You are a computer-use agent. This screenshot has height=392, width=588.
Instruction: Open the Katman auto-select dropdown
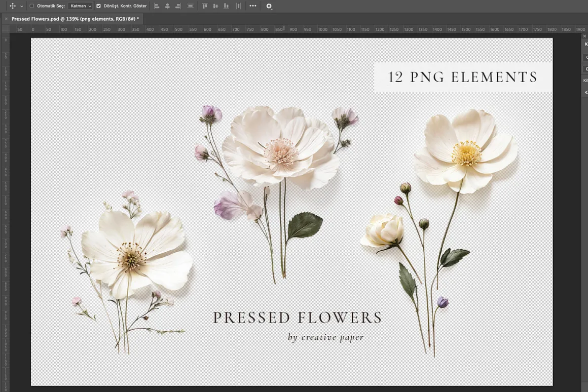(x=80, y=6)
